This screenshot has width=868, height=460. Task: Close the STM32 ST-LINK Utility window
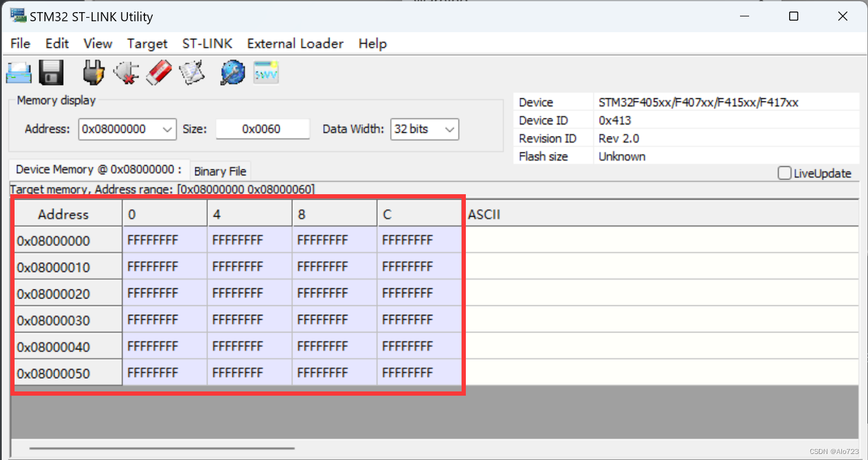click(843, 16)
